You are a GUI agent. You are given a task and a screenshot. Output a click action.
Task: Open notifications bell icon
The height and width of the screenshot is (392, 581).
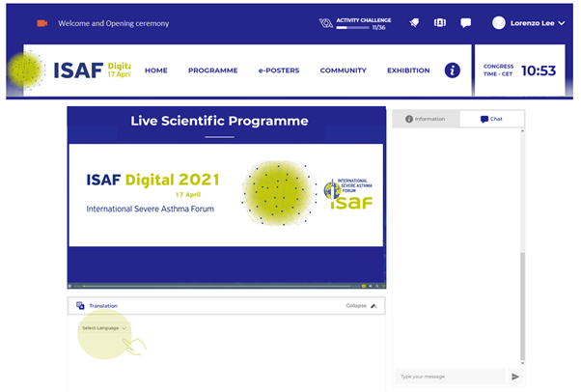[x=414, y=23]
